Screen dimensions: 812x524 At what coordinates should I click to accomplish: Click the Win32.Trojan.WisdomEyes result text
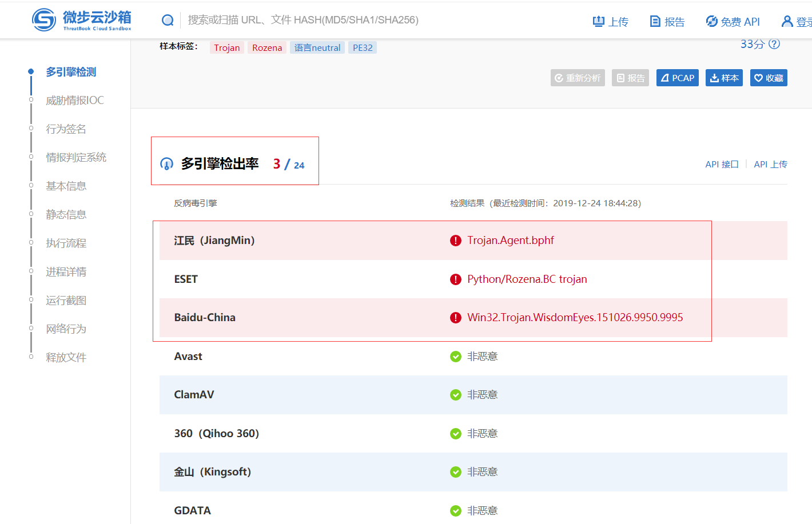pos(575,318)
